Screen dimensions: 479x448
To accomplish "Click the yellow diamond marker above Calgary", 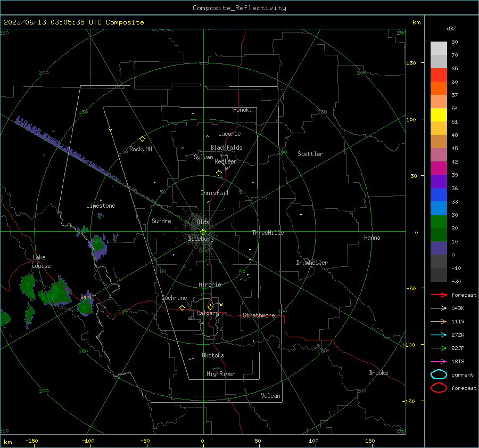I will click(210, 307).
